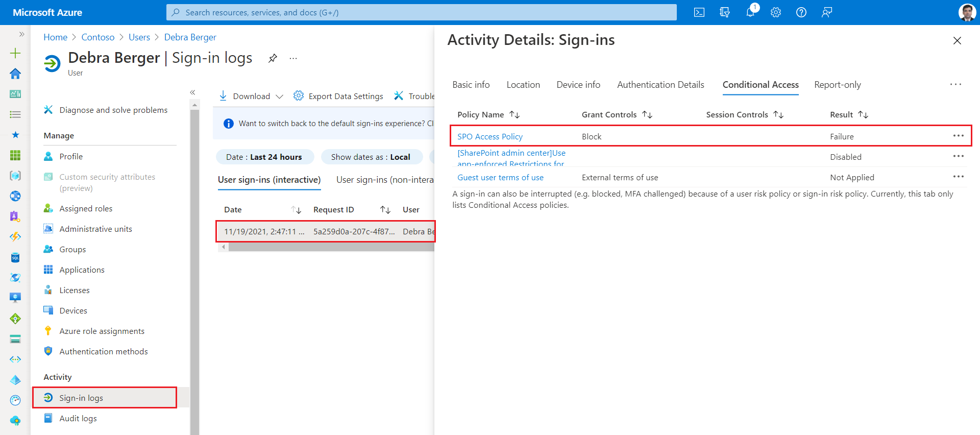Open the feedback icon
The width and height of the screenshot is (980, 435).
[826, 12]
